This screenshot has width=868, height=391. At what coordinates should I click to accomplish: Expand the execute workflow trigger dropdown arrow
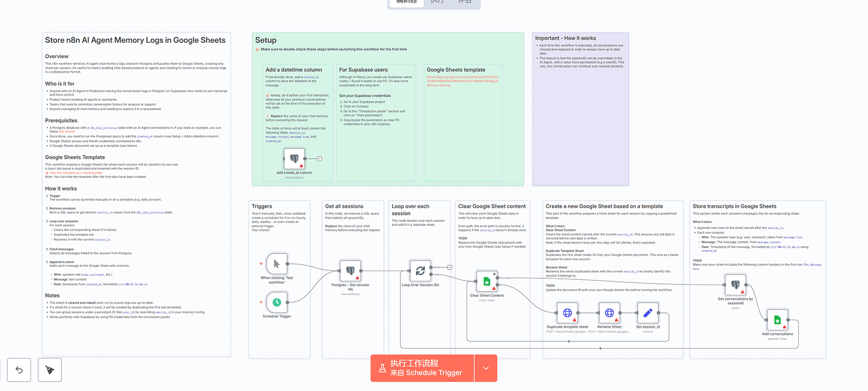(x=486, y=368)
